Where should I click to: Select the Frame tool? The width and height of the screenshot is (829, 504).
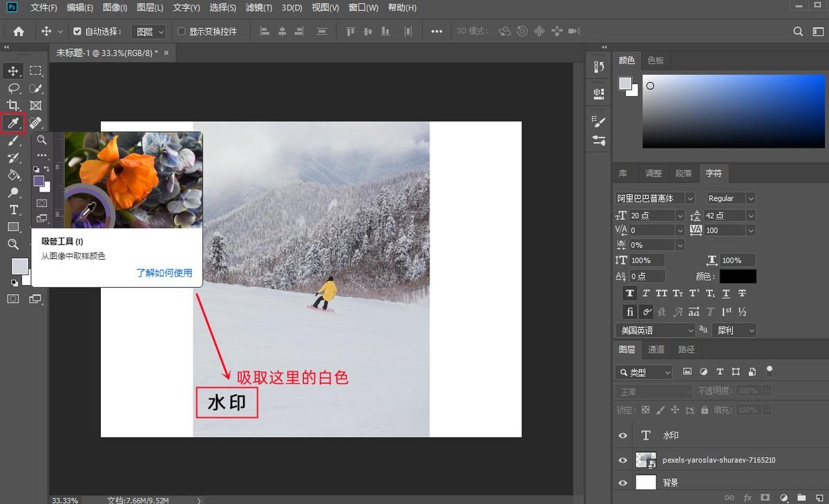coord(36,106)
